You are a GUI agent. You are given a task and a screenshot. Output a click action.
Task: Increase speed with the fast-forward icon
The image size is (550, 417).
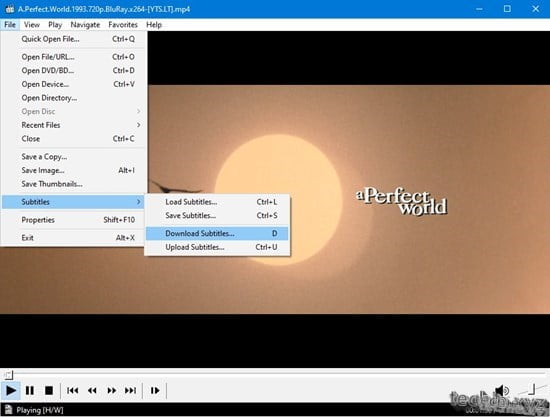(x=112, y=390)
